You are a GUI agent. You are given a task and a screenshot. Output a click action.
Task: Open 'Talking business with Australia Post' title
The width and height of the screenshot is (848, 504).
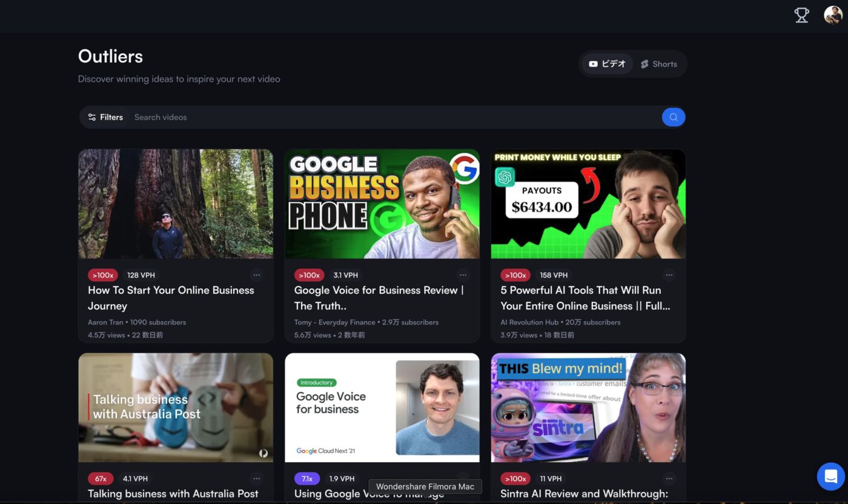173,494
